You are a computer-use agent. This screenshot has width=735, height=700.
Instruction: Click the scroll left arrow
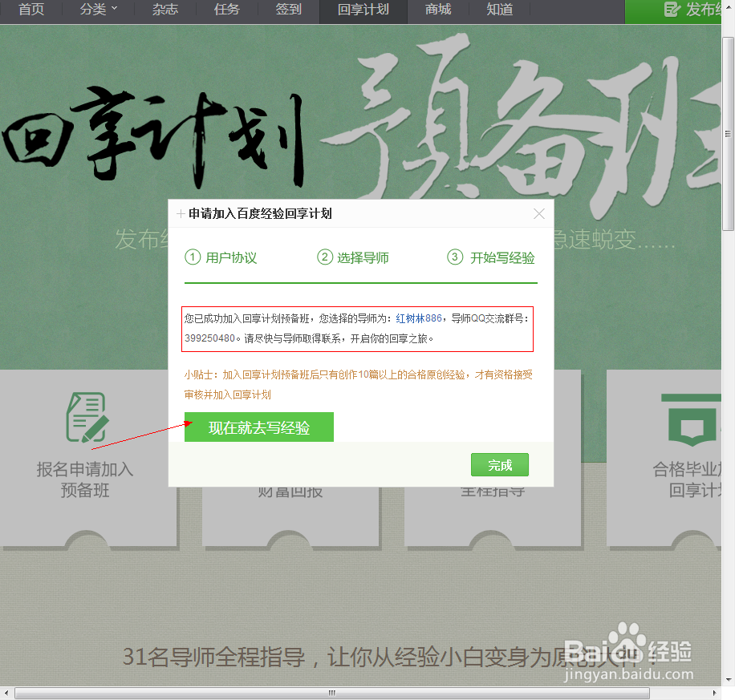pos(6,693)
